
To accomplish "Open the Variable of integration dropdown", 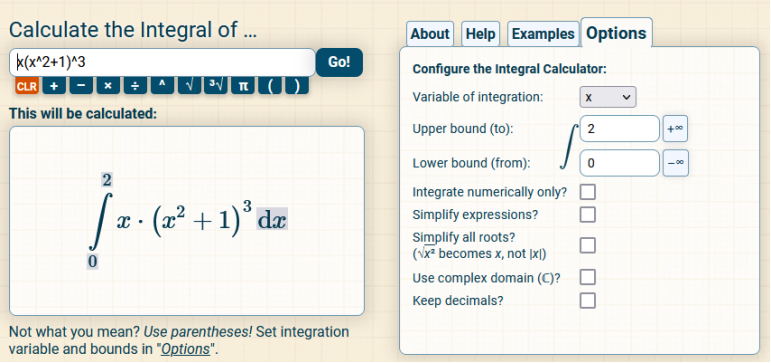I will coord(608,97).
